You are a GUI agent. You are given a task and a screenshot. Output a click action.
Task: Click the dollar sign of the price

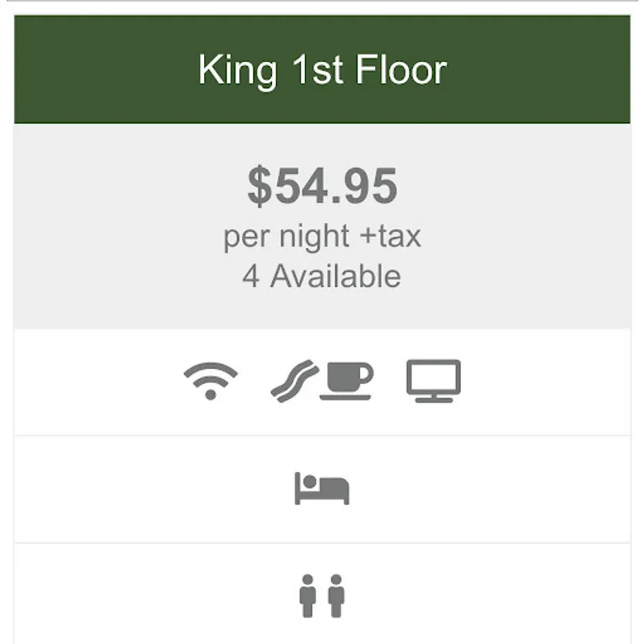[260, 186]
